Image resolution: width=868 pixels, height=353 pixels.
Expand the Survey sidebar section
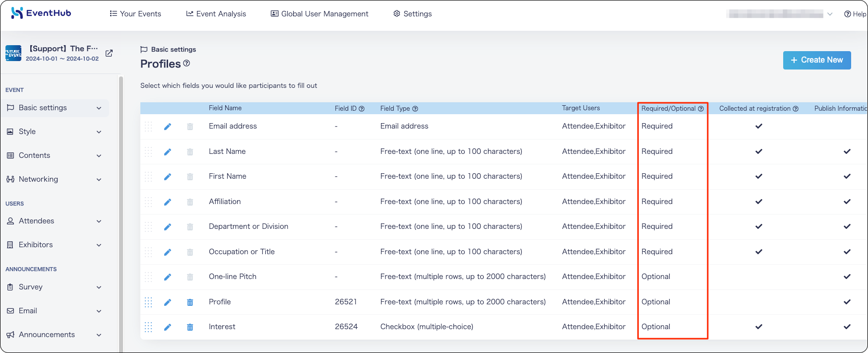click(x=55, y=287)
